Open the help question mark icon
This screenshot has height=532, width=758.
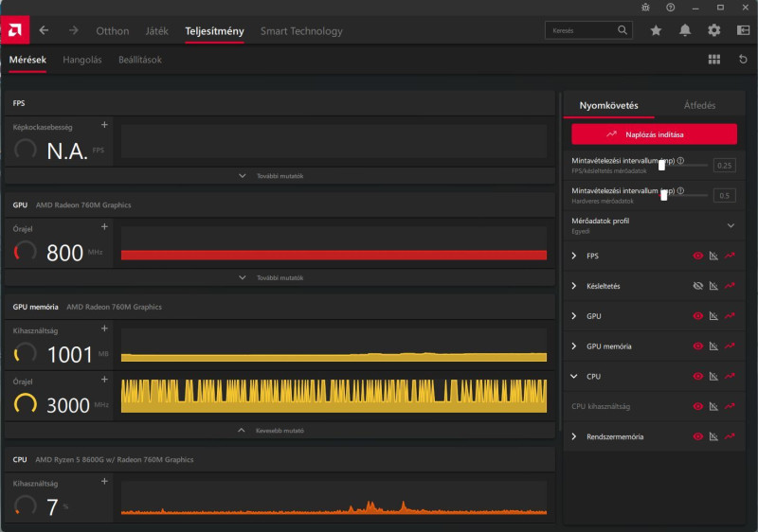click(671, 8)
